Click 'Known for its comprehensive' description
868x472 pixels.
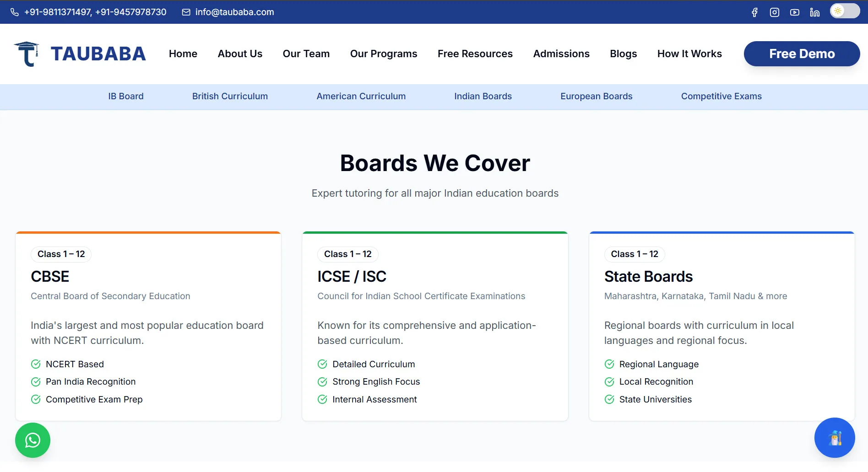[427, 333]
